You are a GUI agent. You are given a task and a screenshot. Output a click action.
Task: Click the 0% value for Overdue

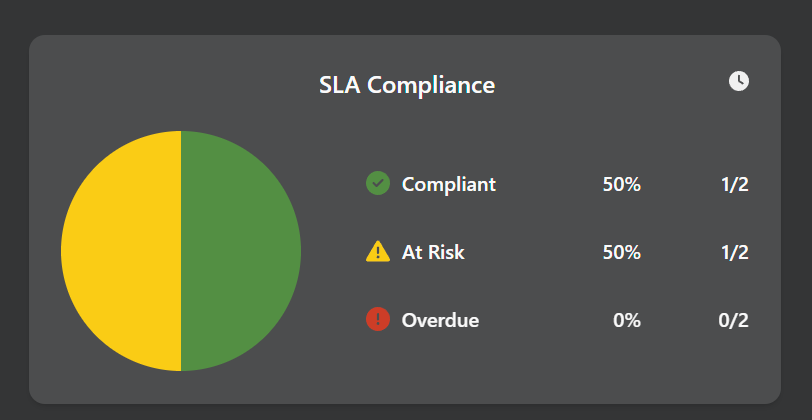point(626,320)
